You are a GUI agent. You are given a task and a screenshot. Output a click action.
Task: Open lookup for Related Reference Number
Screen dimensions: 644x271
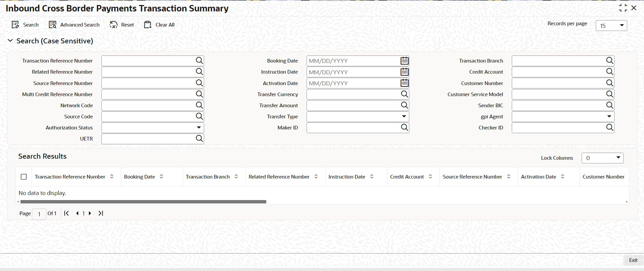pos(199,72)
